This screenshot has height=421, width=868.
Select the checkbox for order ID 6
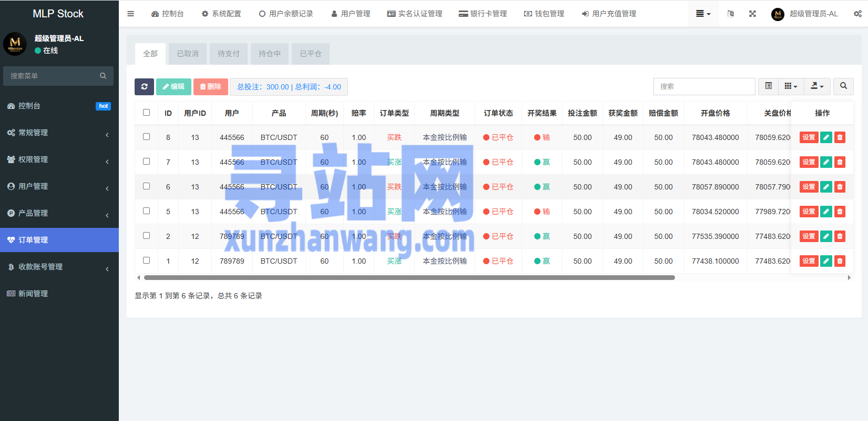pyautogui.click(x=146, y=186)
